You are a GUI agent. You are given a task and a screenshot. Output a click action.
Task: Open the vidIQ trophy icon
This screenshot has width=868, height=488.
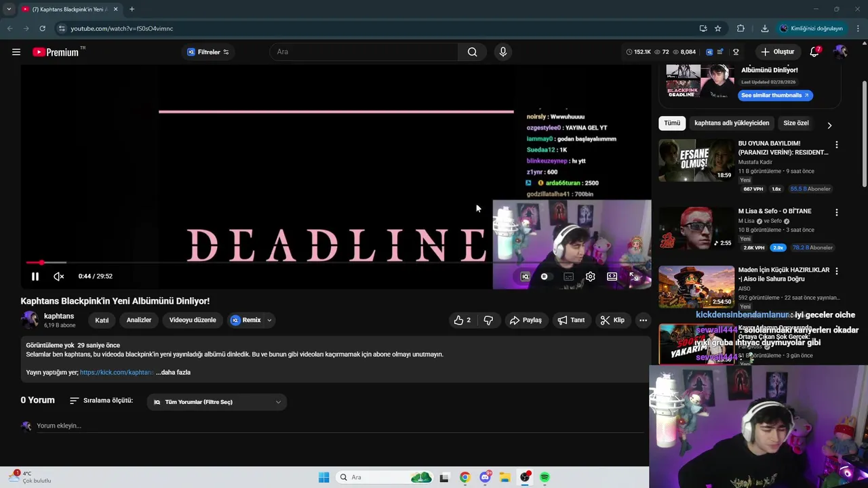point(736,52)
